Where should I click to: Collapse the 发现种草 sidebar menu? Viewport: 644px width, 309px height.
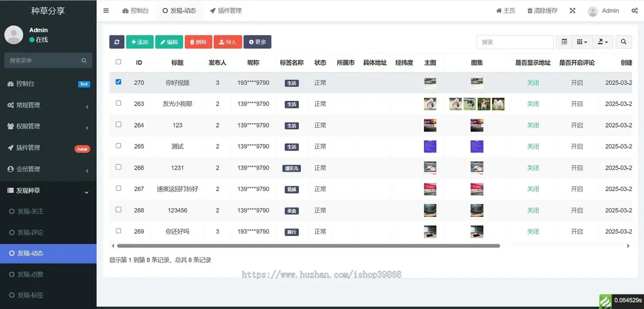point(48,190)
